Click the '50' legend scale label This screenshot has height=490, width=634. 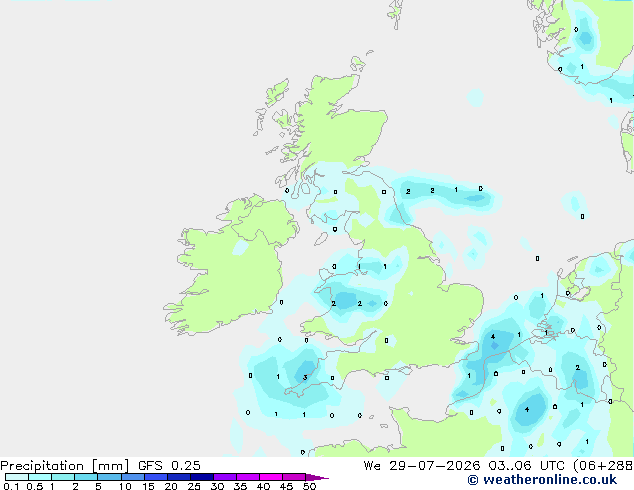pyautogui.click(x=310, y=486)
